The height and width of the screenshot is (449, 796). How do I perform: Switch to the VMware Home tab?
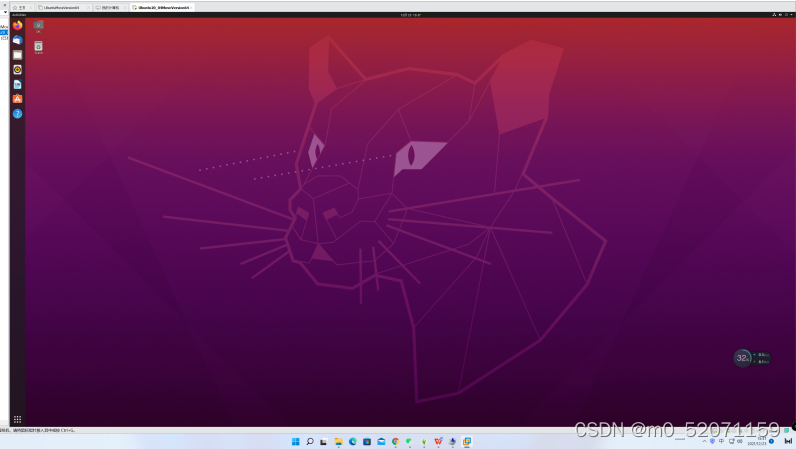tap(20, 8)
